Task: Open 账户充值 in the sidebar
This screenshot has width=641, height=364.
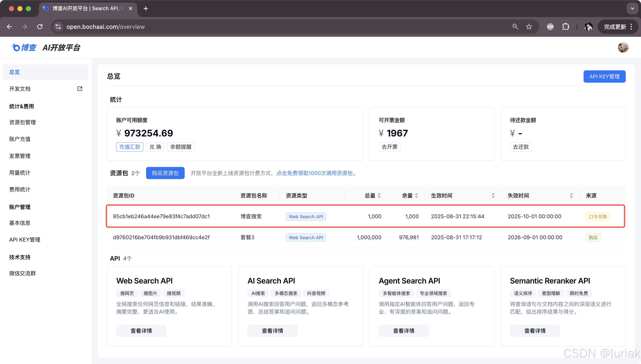Action: 46,139
